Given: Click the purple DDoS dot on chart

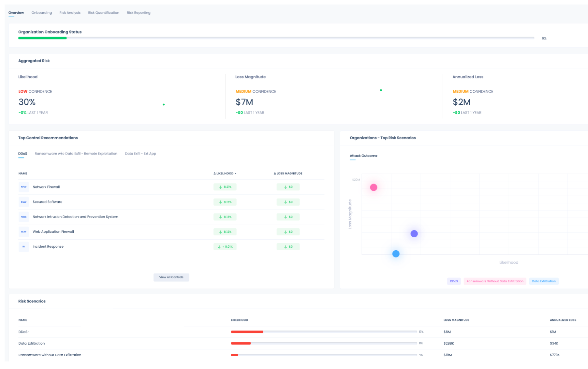Looking at the screenshot, I should 414,233.
